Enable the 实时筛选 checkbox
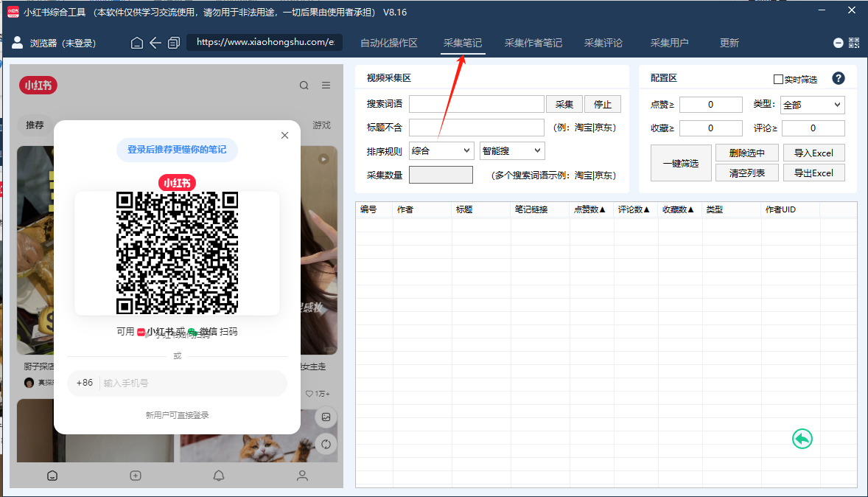The image size is (868, 497). (x=778, y=79)
